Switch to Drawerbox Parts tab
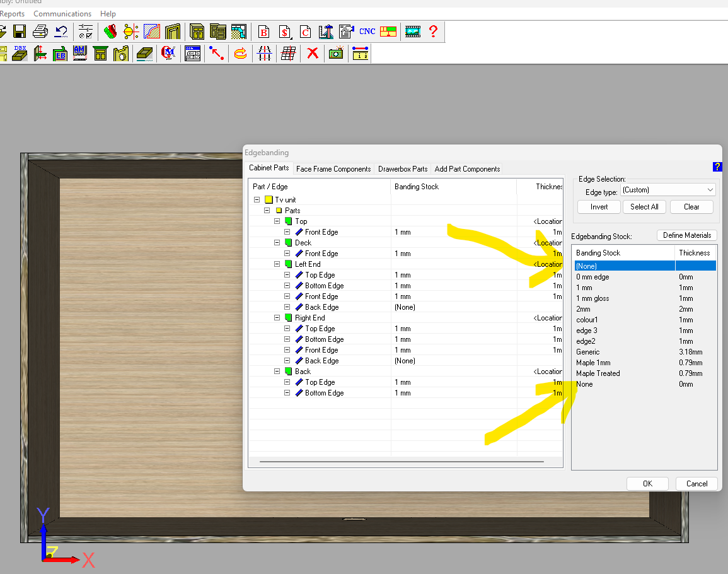The image size is (728, 574). 403,168
